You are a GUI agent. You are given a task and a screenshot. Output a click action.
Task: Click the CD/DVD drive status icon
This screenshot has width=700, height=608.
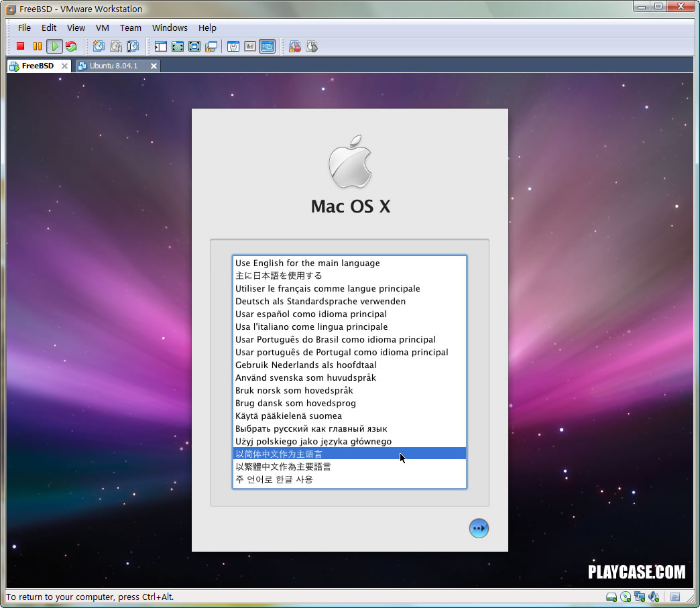click(626, 597)
